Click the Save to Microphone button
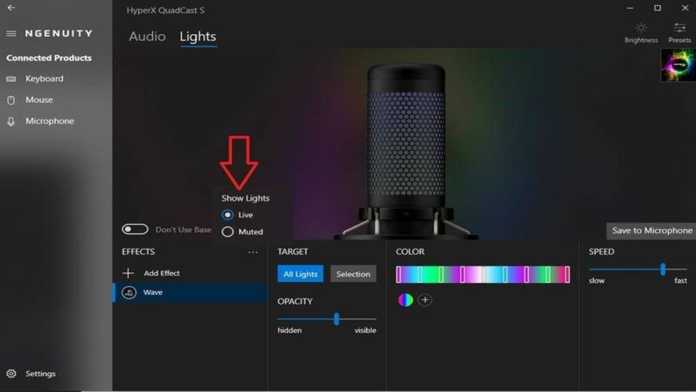Viewport: 696px width, 392px height. pyautogui.click(x=651, y=231)
